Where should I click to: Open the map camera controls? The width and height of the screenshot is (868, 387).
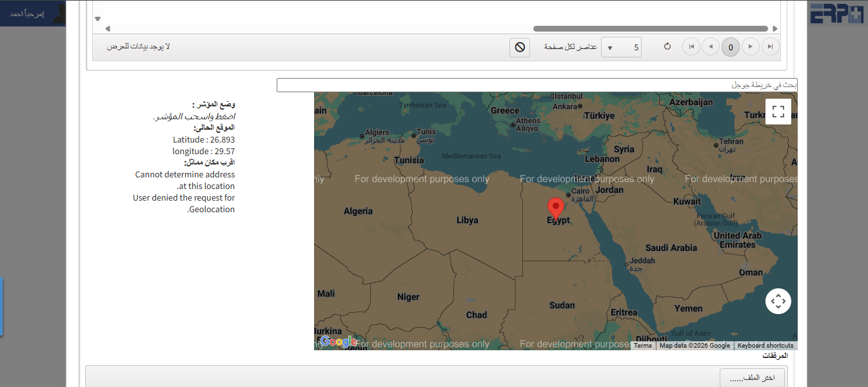(x=778, y=301)
